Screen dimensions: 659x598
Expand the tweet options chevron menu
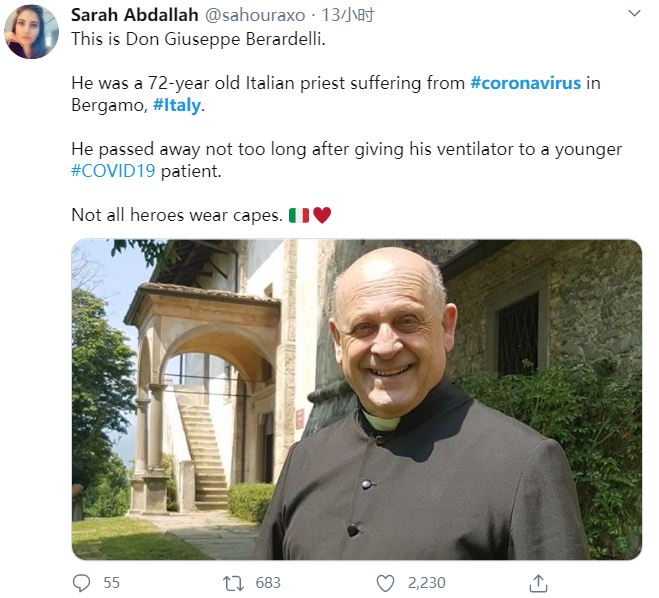(634, 15)
